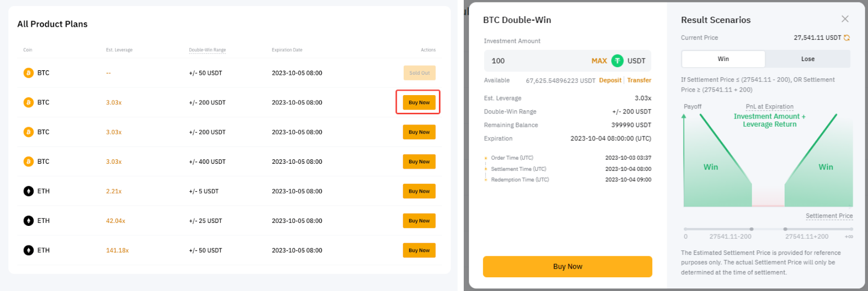Click Buy Now for BTC +/- 400 USDT
Viewport: 868px width, 291px height.
click(x=419, y=162)
